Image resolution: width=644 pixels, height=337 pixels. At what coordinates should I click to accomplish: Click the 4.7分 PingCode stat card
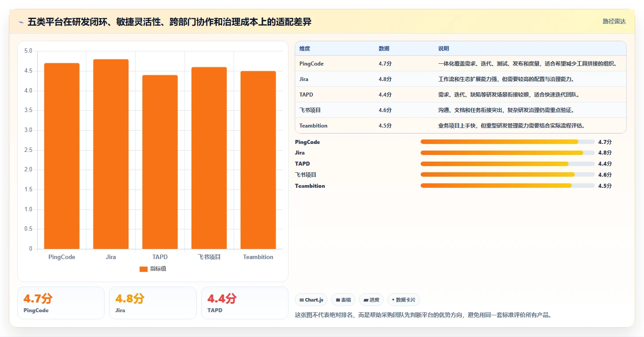coord(61,303)
